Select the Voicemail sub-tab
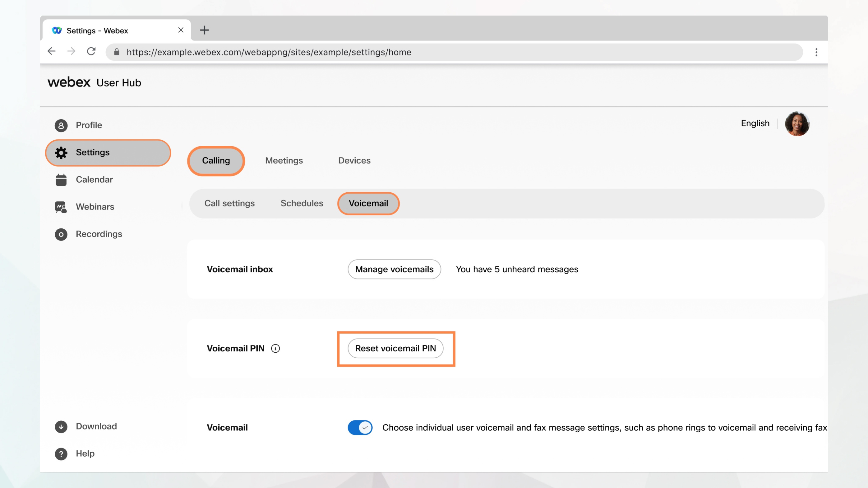 tap(368, 204)
